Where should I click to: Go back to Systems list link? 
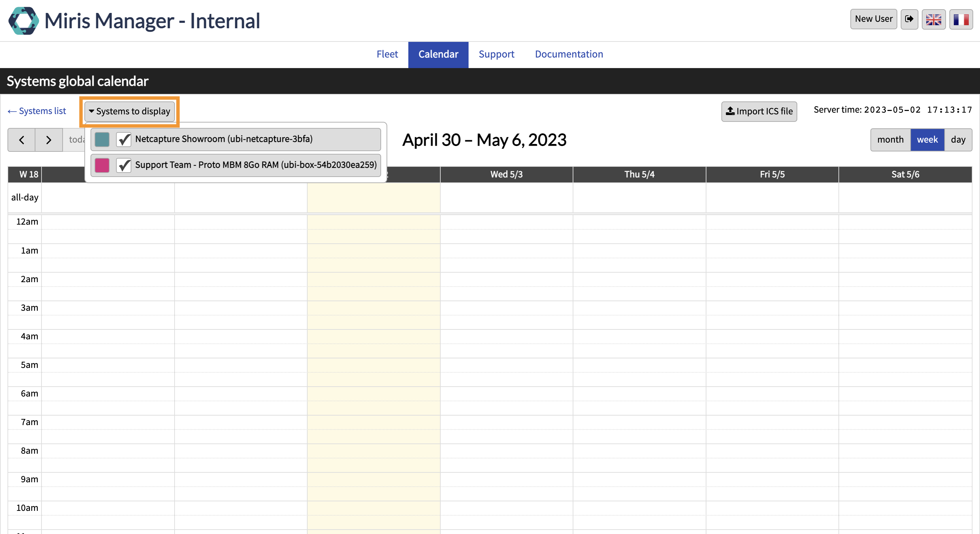point(37,111)
